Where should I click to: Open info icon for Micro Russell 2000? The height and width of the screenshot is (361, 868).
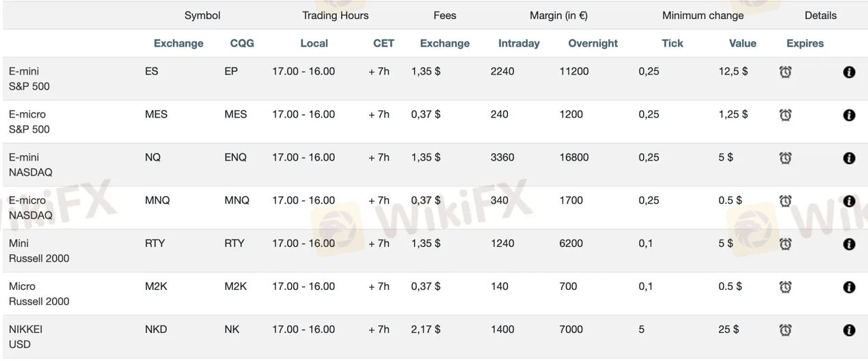click(x=849, y=287)
